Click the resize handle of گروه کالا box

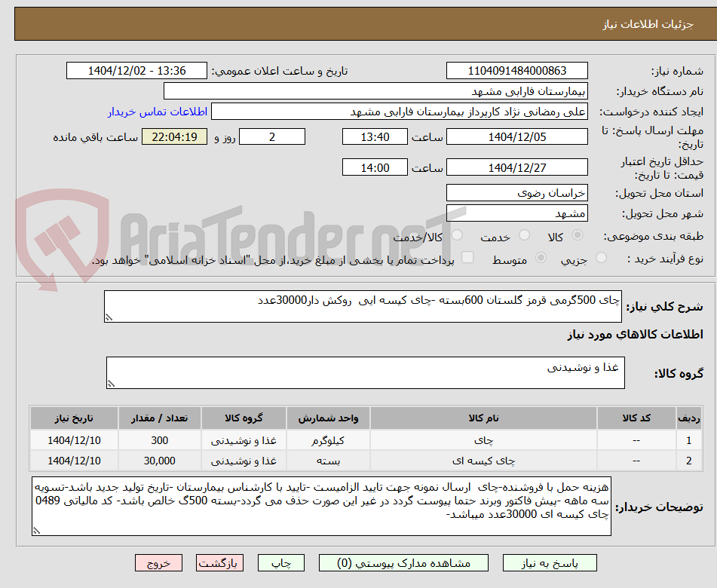coord(111,384)
